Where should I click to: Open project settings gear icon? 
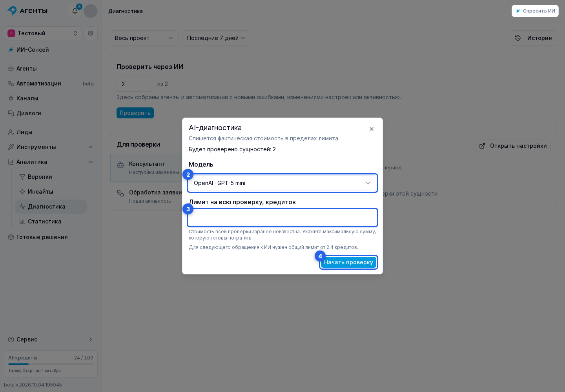91,33
